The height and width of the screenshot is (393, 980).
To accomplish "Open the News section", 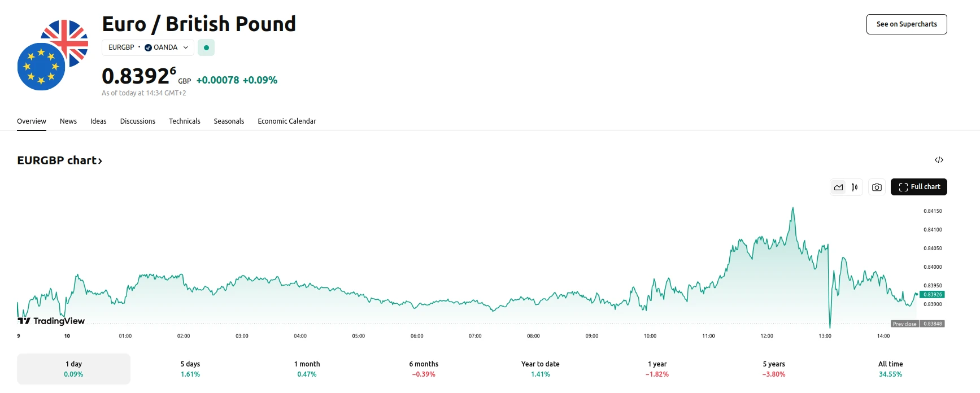I will pyautogui.click(x=68, y=121).
